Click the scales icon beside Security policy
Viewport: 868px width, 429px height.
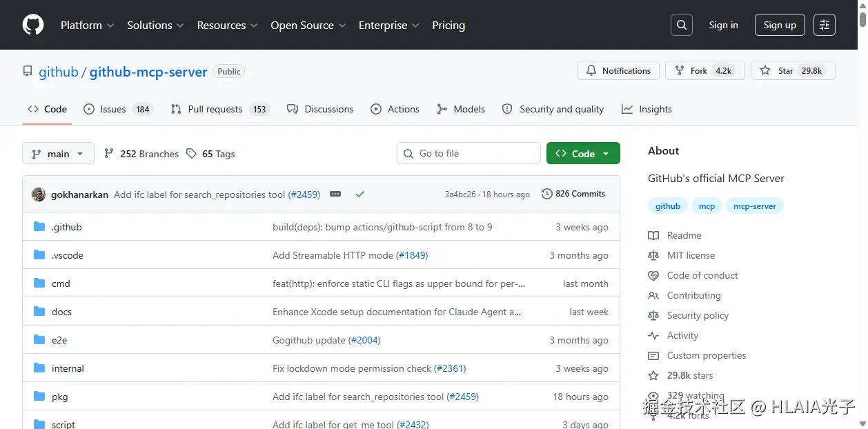click(653, 315)
